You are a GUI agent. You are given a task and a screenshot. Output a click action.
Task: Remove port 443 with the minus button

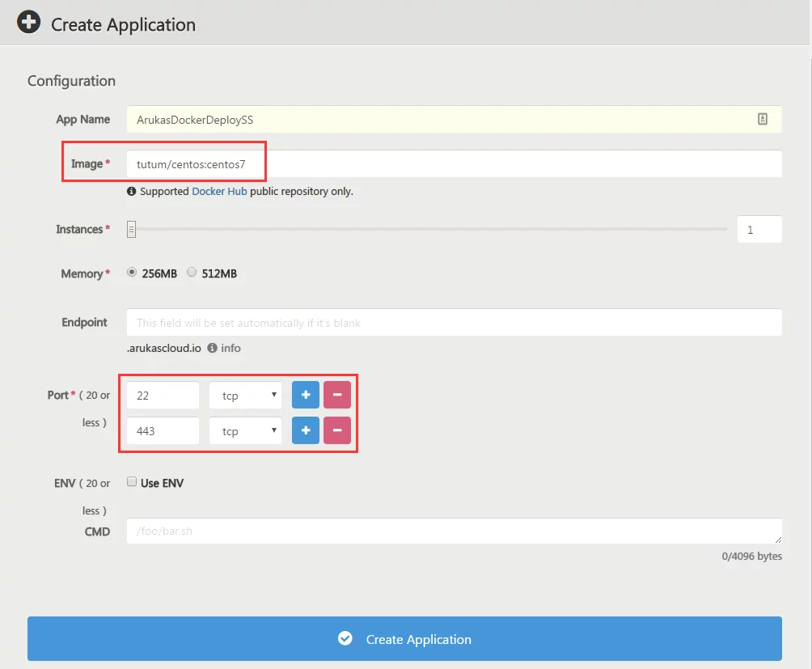pos(337,431)
